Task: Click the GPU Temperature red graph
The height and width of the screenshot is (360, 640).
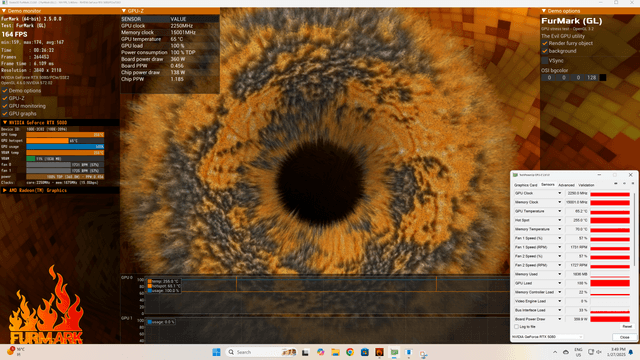Action: coord(610,211)
